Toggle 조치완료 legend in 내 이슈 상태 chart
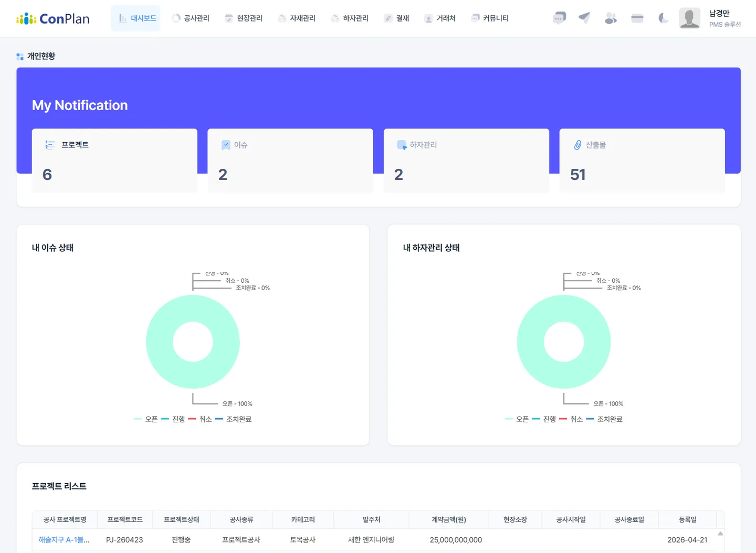The image size is (756, 553). [234, 419]
